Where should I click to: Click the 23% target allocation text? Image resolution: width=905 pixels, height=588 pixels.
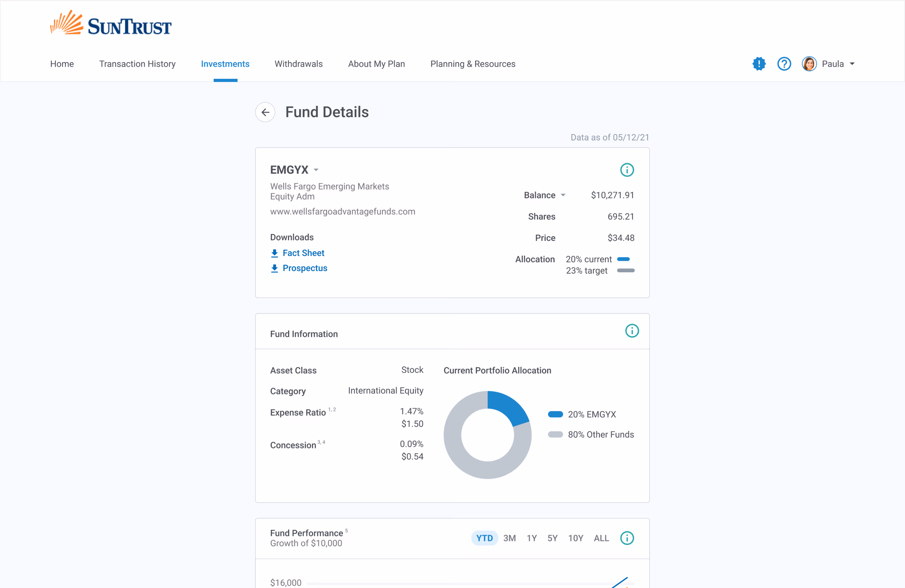[586, 271]
